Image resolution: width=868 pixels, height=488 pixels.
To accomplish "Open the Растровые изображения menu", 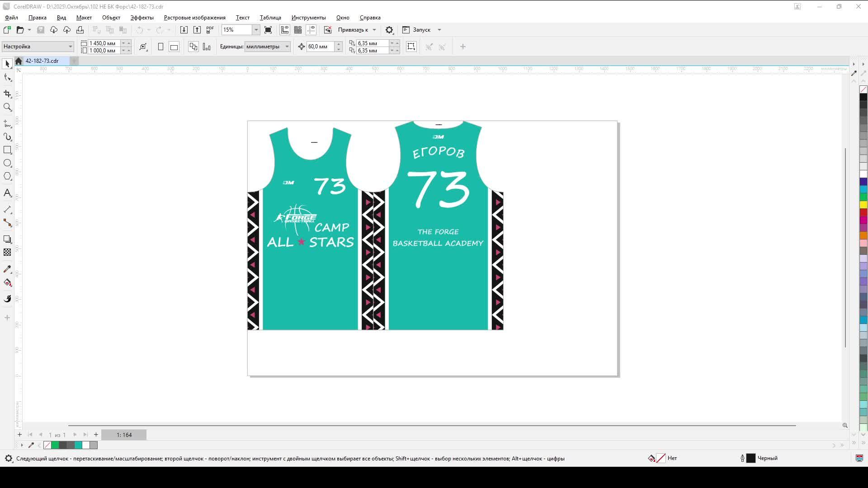I will (194, 17).
